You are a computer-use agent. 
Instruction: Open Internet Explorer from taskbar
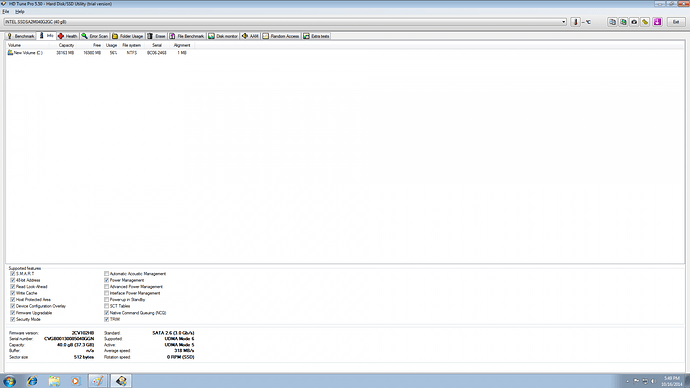click(x=32, y=381)
